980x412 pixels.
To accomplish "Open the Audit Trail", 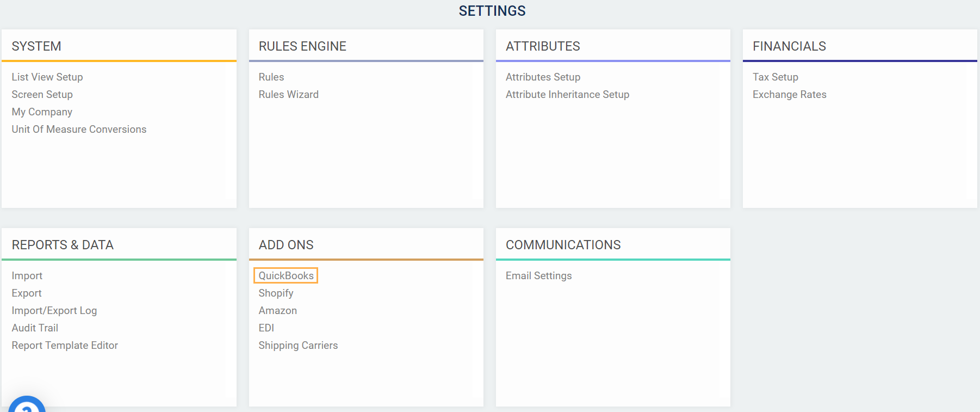I will click(35, 328).
